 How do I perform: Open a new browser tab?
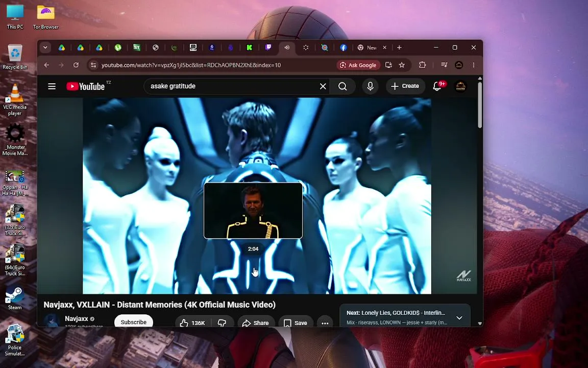tap(399, 48)
